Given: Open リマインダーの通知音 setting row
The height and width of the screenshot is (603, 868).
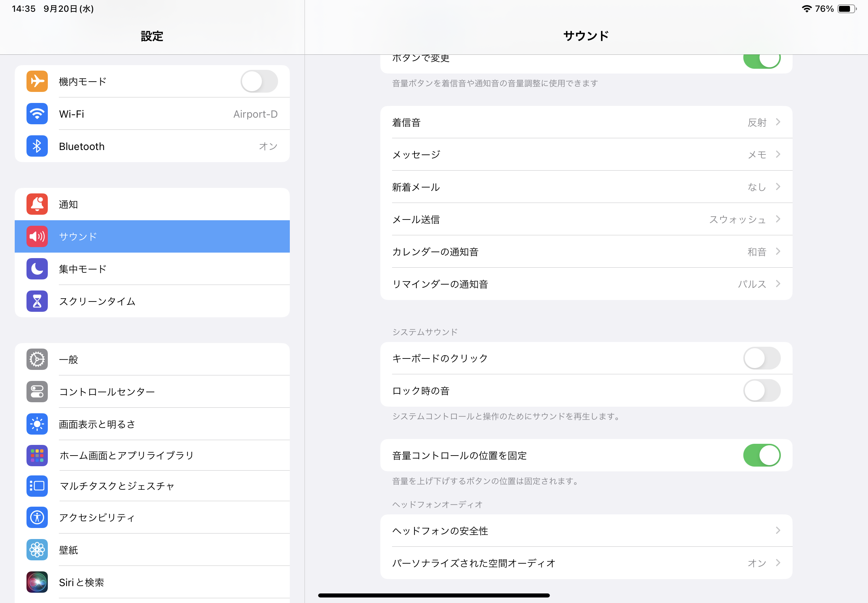Looking at the screenshot, I should pos(586,284).
